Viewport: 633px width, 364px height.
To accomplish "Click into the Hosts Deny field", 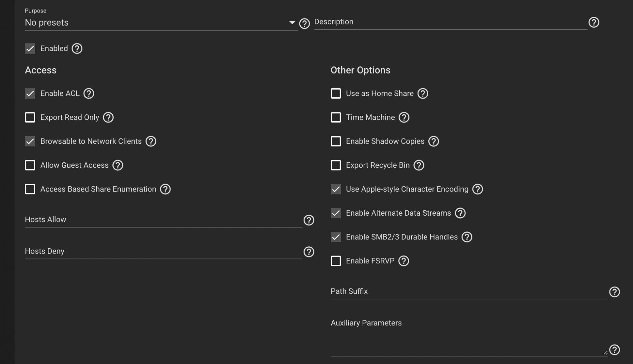I will coord(164,252).
